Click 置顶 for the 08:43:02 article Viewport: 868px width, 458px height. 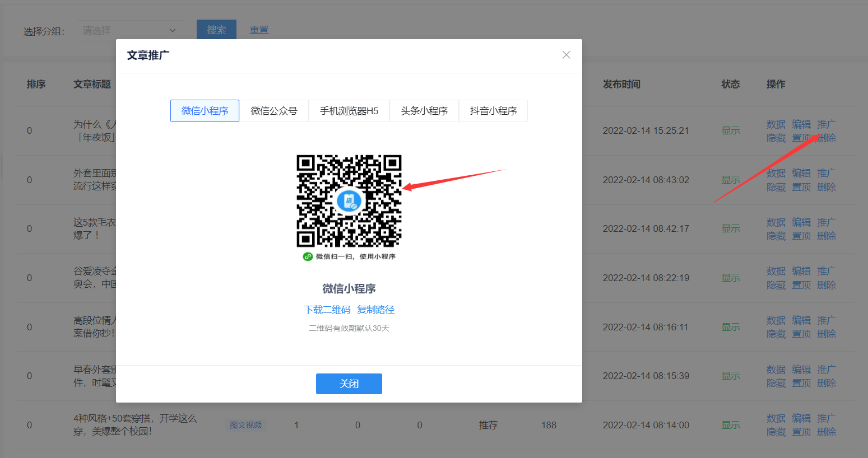point(801,187)
